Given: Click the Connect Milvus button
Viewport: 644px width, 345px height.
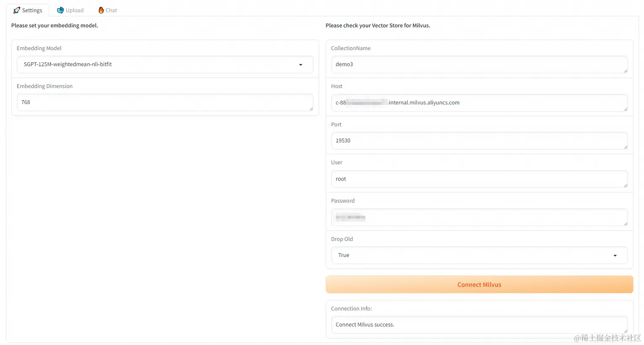Looking at the screenshot, I should coord(479,285).
